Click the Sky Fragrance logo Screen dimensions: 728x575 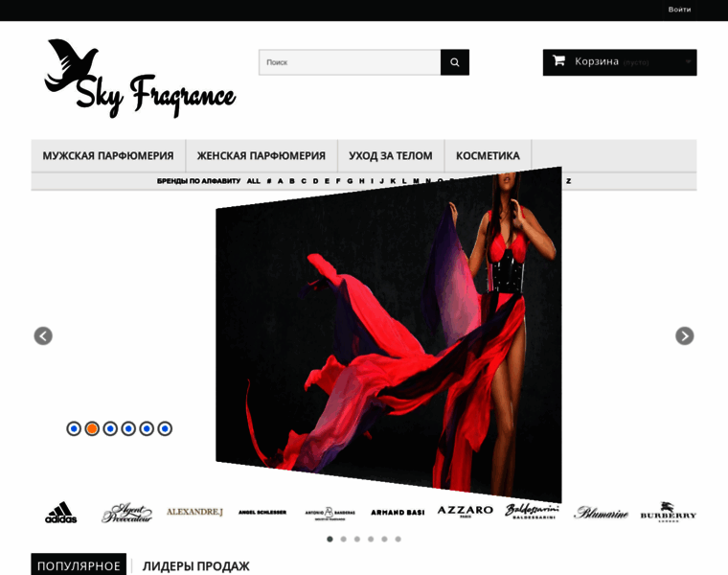tap(140, 78)
